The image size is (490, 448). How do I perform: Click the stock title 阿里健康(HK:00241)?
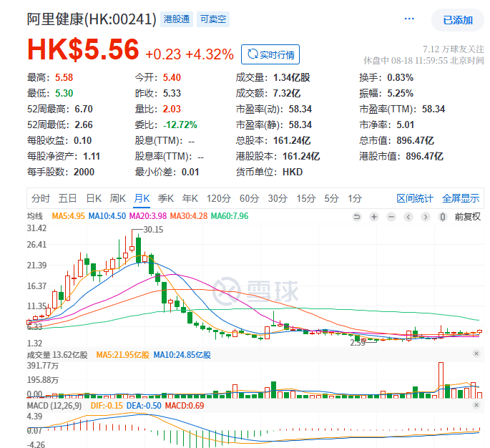[x=92, y=19]
